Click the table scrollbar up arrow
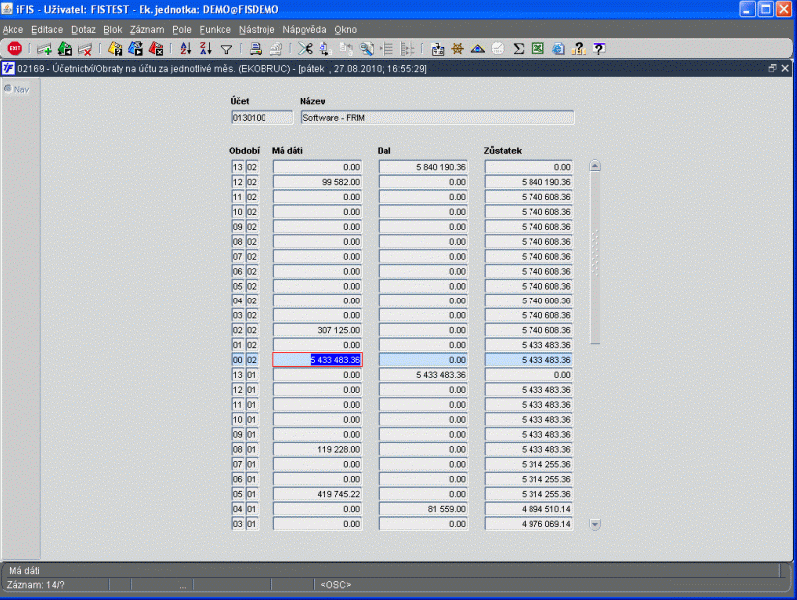Screen dimensions: 797x600 coord(595,166)
